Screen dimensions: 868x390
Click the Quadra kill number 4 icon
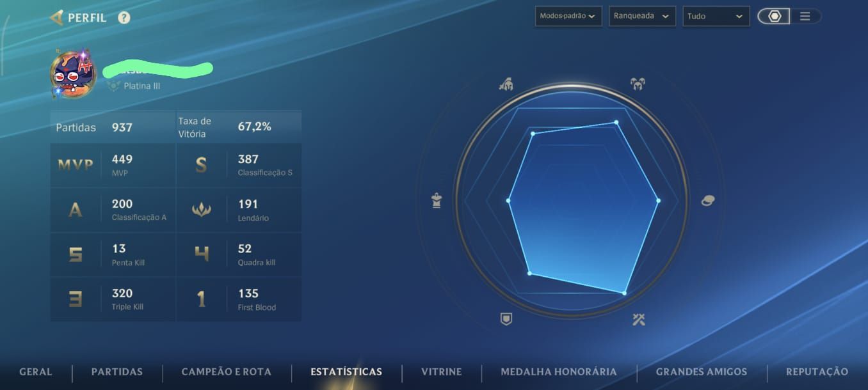click(201, 254)
